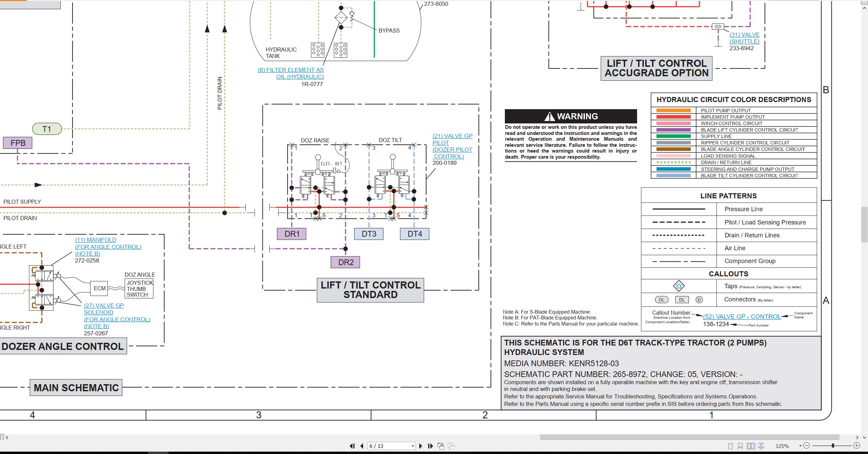Image resolution: width=868 pixels, height=454 pixels.
Task: Open the (11) Manifold link
Action: click(x=108, y=246)
